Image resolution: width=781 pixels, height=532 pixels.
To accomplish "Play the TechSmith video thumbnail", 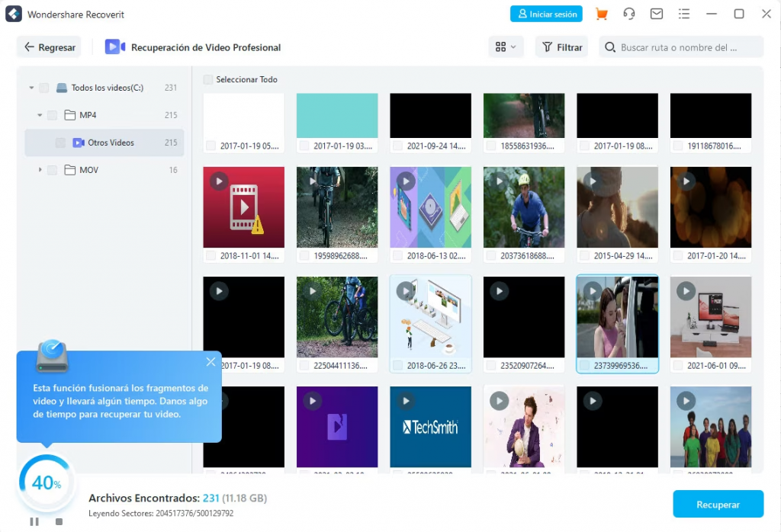I will pyautogui.click(x=406, y=401).
